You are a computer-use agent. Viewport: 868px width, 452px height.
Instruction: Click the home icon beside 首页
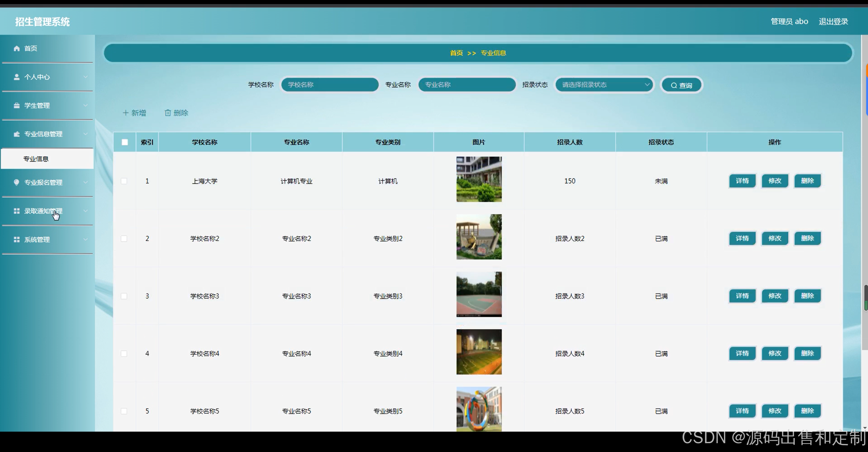pyautogui.click(x=17, y=49)
